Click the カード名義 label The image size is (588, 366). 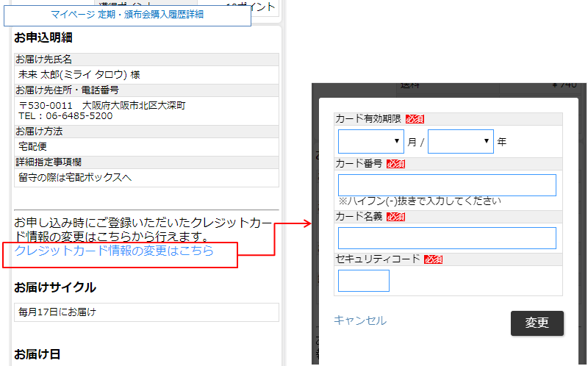click(x=359, y=216)
